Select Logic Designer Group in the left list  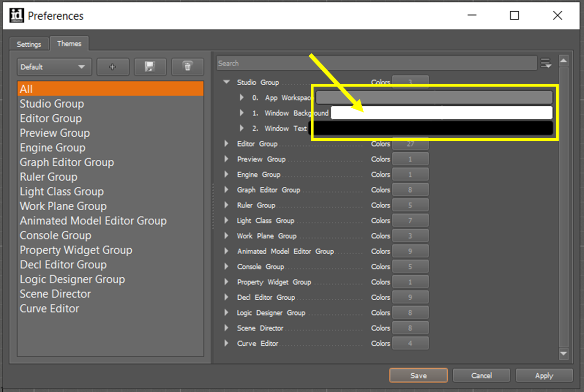point(111,279)
